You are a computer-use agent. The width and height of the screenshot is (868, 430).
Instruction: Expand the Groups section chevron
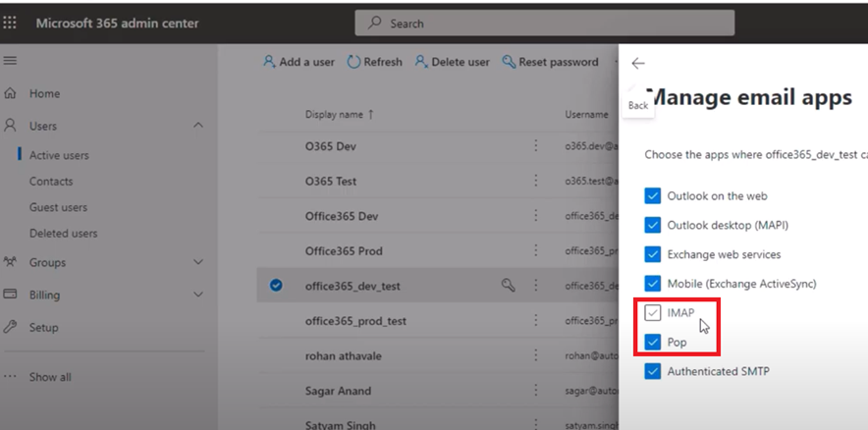[x=197, y=262]
